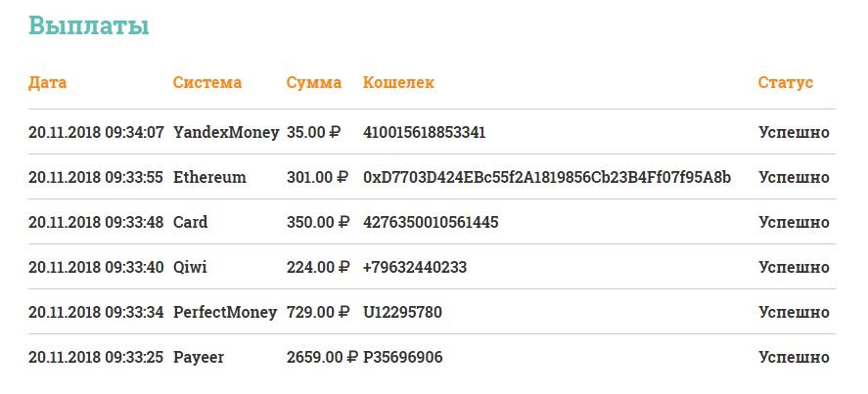Select the Дата column header
Screen dimensions: 868x394
[x=48, y=82]
